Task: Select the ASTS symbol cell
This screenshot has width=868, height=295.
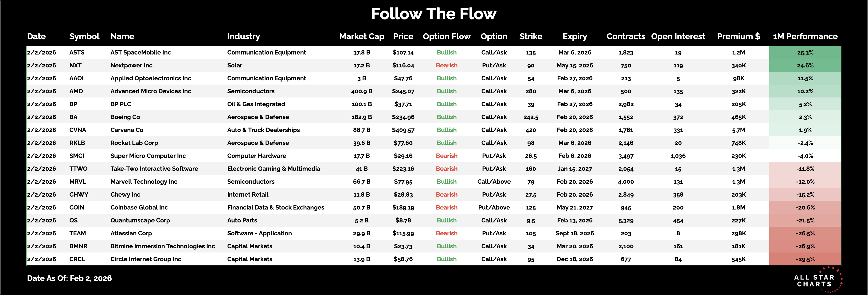Action: pyautogui.click(x=77, y=53)
